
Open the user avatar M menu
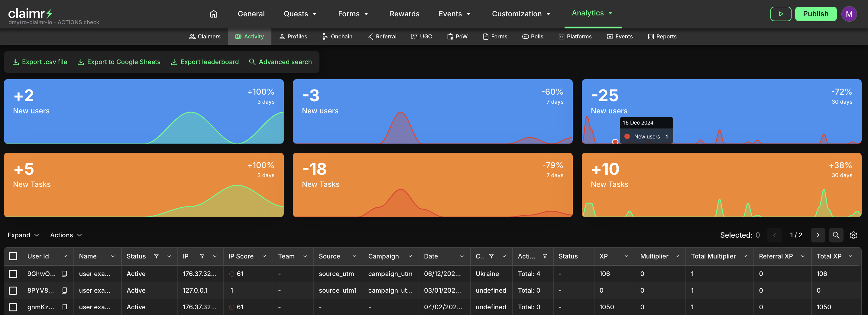[849, 14]
